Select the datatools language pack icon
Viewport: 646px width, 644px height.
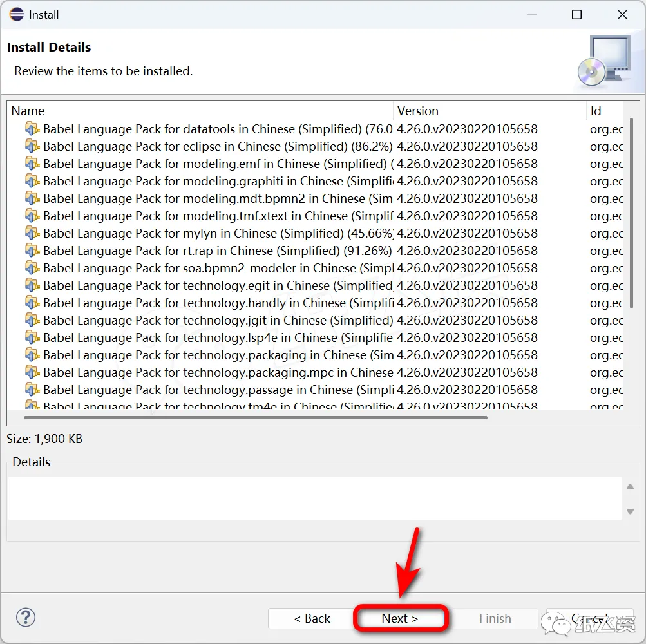coord(32,129)
